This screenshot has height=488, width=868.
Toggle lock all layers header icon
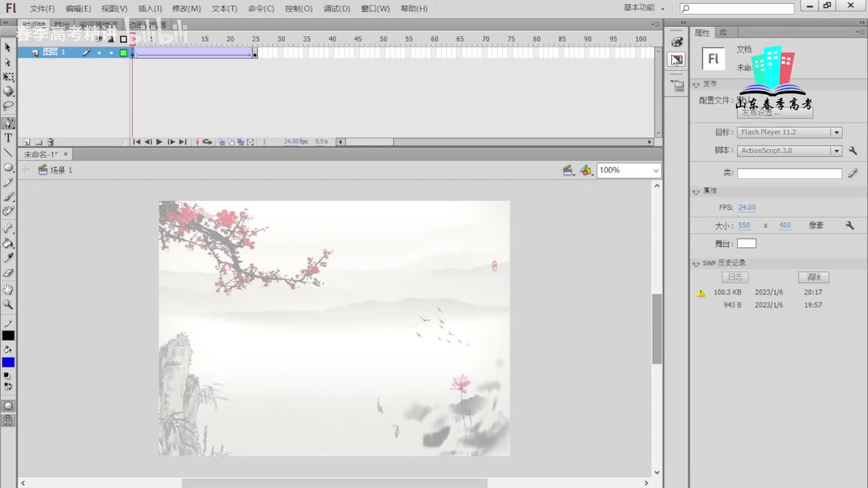coord(111,39)
